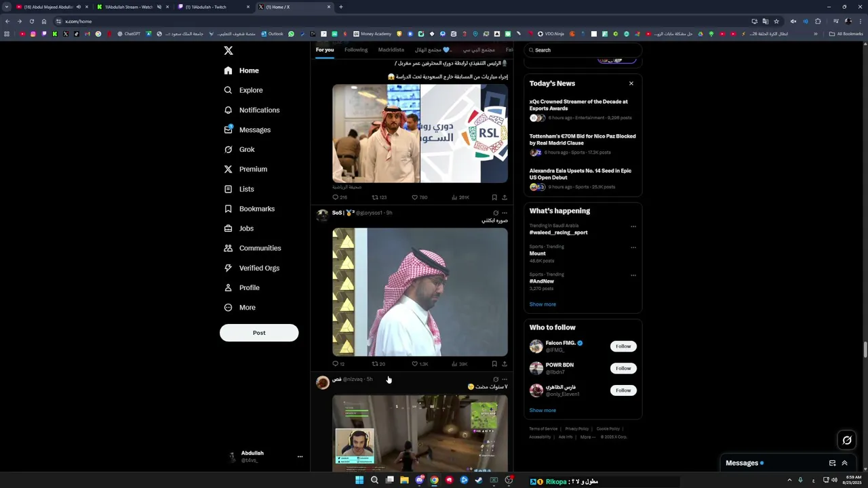868x488 pixels.
Task: Open more options on SoS post
Action: 505,213
